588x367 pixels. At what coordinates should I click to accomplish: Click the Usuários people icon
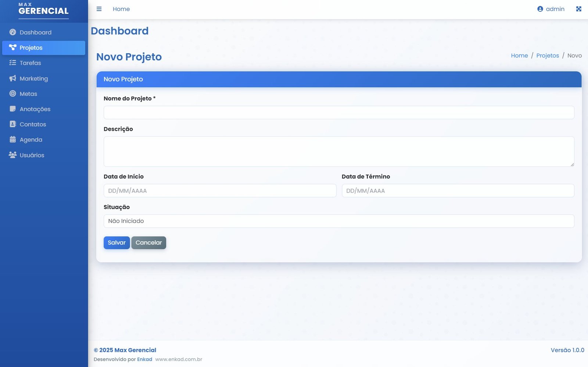pos(12,155)
